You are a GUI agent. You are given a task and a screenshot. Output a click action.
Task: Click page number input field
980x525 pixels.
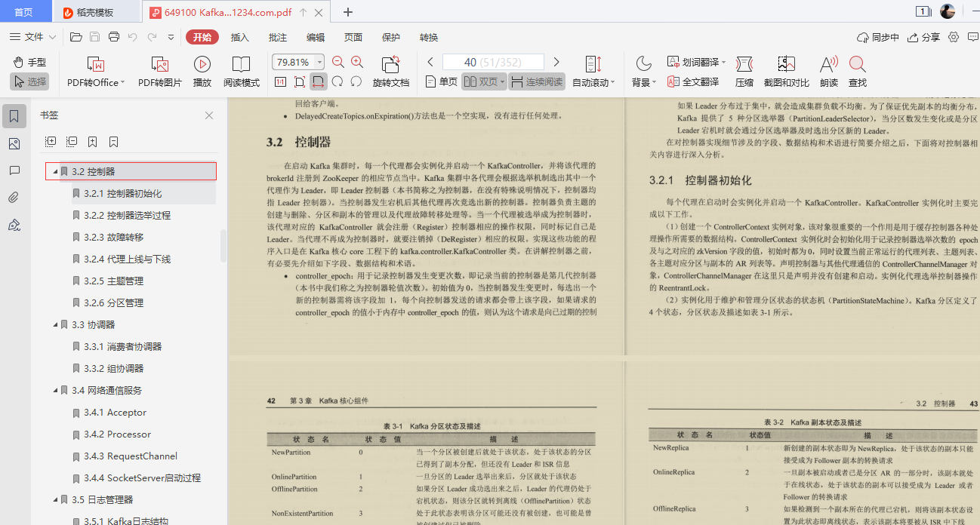493,62
